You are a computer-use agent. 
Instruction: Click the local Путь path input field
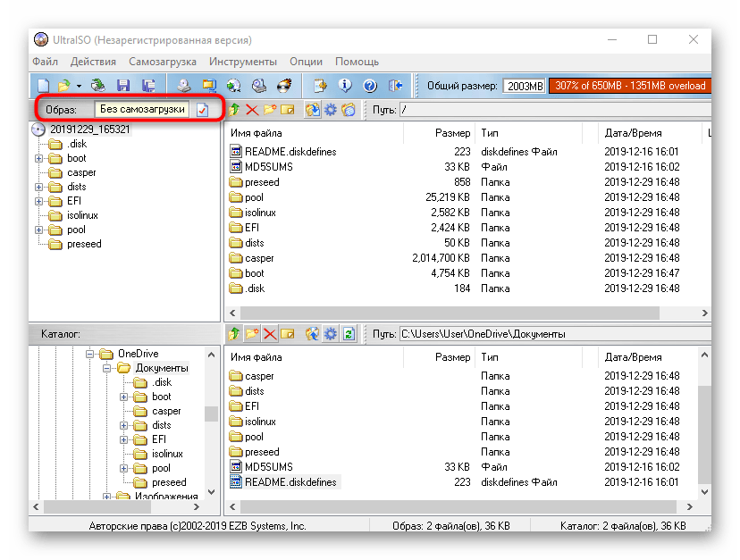pos(554,334)
